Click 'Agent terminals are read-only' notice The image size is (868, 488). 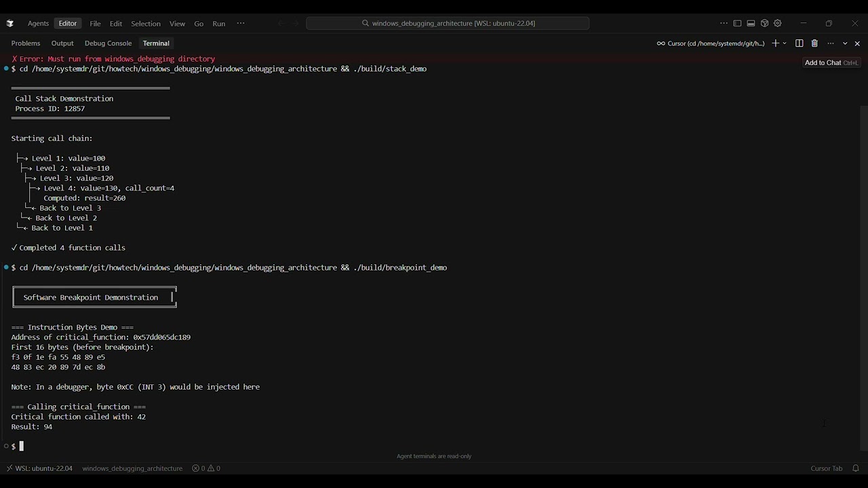434,456
